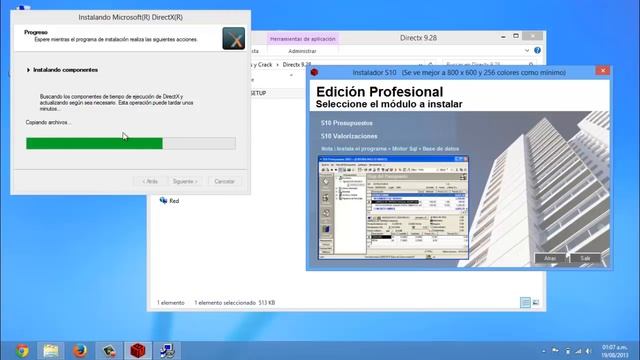This screenshot has height=360, width=640.
Task: Click the red S10 installer title icon
Action: click(x=314, y=72)
